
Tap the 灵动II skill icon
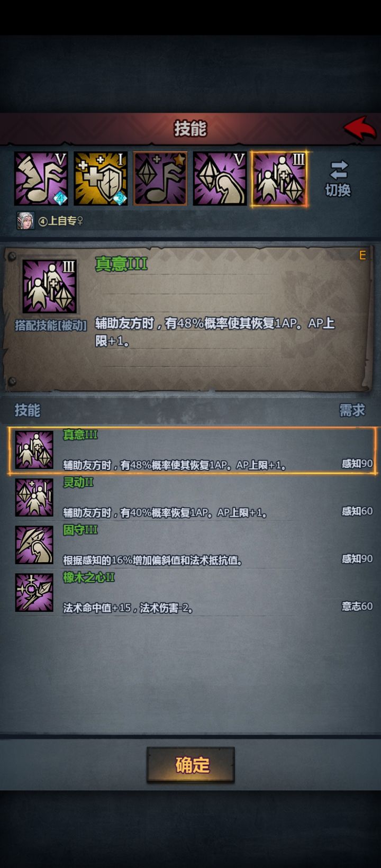34,498
